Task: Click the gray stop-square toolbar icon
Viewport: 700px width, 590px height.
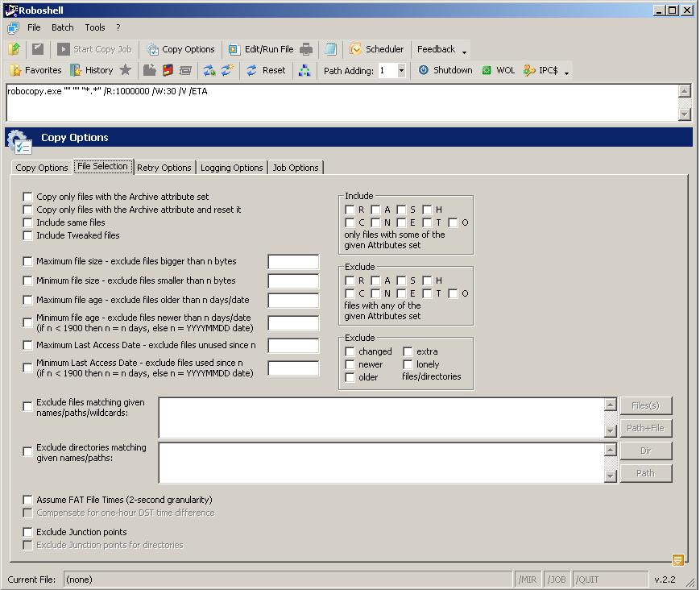Action: [38, 49]
